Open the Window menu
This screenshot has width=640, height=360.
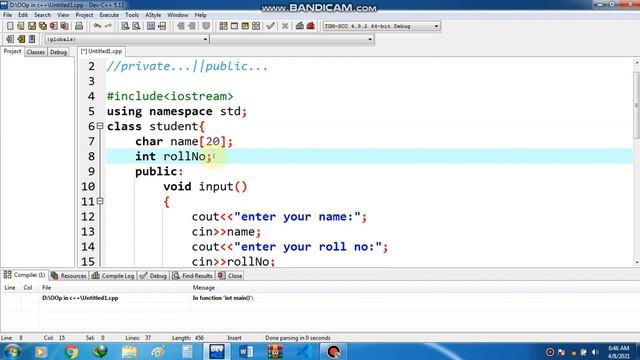coord(178,15)
